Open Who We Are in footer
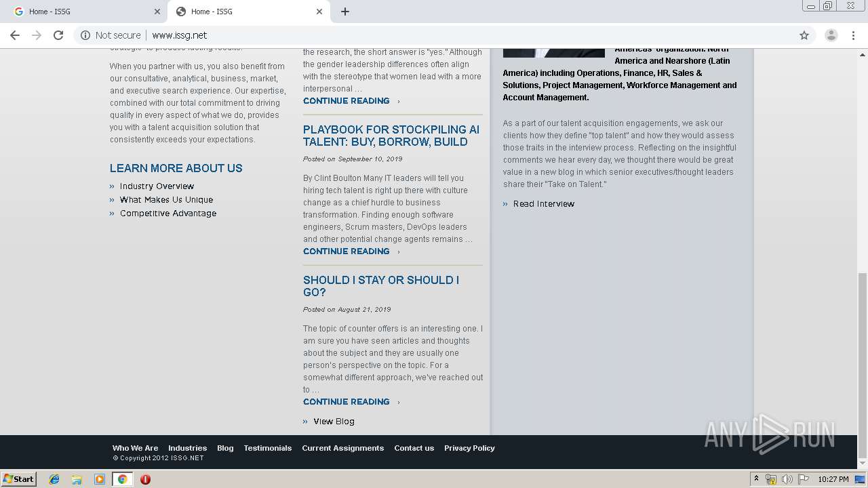This screenshot has width=868, height=488. tap(135, 448)
